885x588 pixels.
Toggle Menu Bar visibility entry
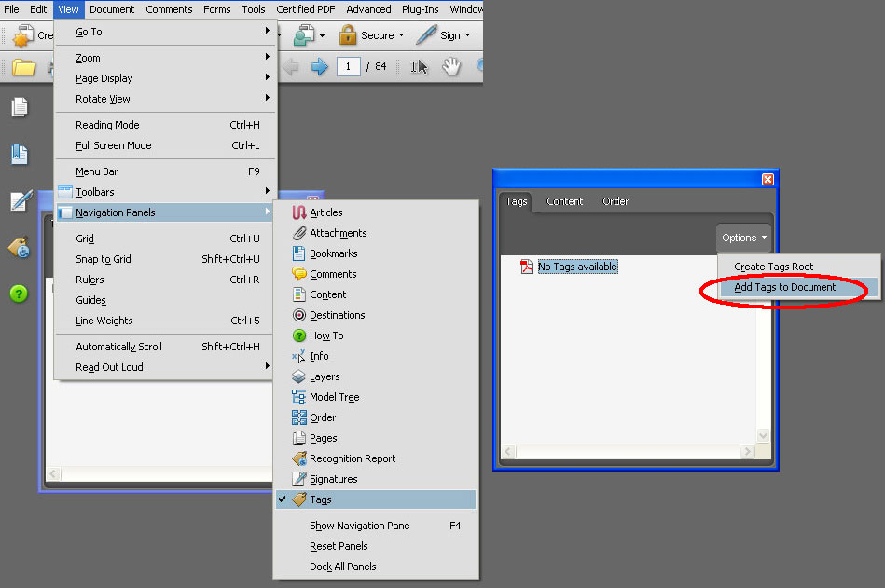point(166,171)
